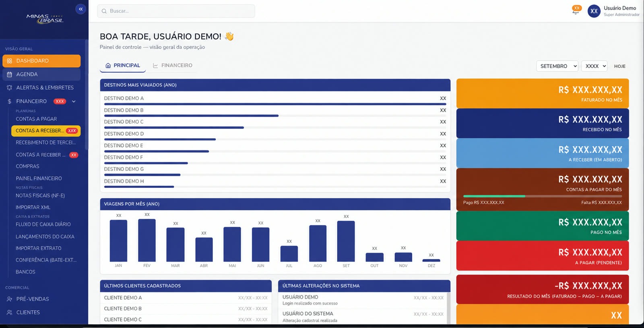Click the Usuário do Sistema change entry
The width and height of the screenshot is (644, 328).
tap(363, 317)
